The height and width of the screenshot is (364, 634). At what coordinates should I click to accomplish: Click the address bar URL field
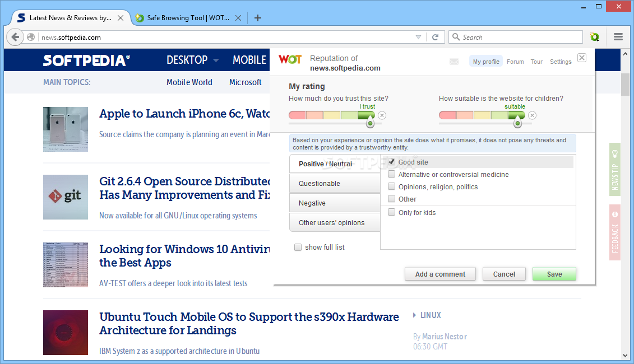pos(225,37)
